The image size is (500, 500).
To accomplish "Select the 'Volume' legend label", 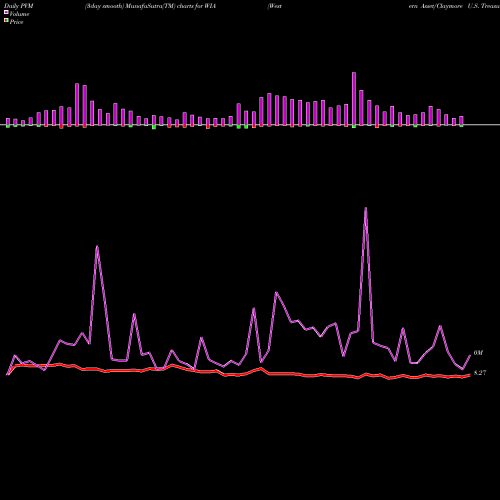I will (19, 14).
